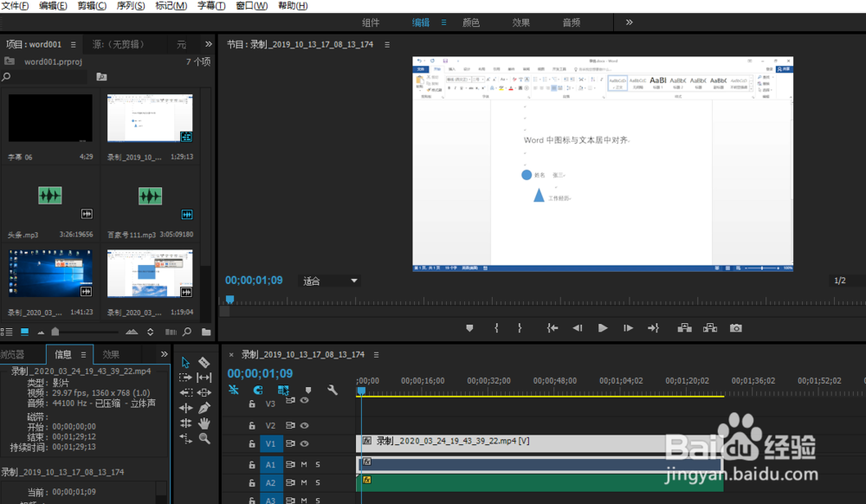The width and height of the screenshot is (866, 504).
Task: Add marker in timeline header
Action: tap(308, 391)
